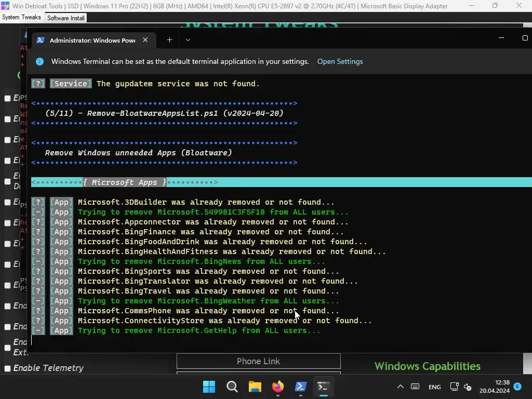
Task: Show hidden system tray icons
Action: click(401, 387)
